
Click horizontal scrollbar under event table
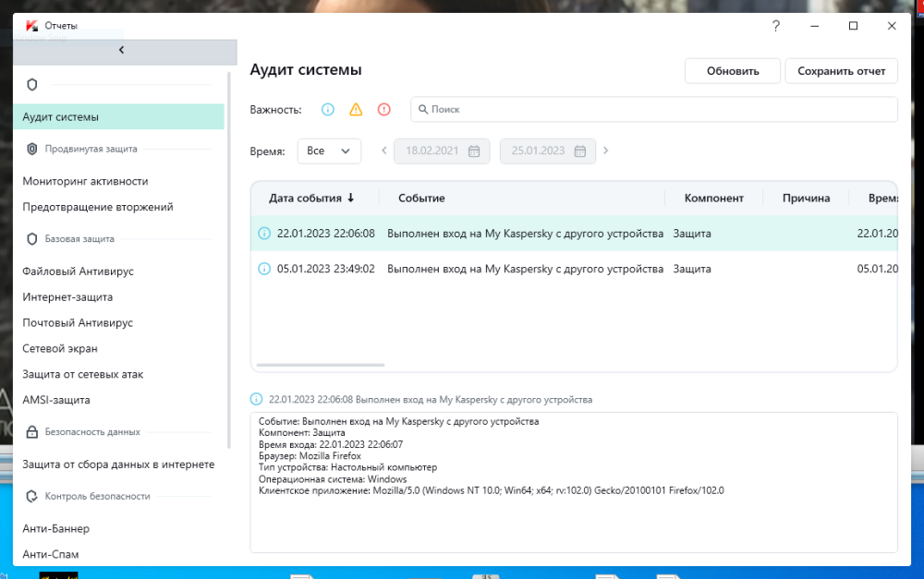pos(321,365)
